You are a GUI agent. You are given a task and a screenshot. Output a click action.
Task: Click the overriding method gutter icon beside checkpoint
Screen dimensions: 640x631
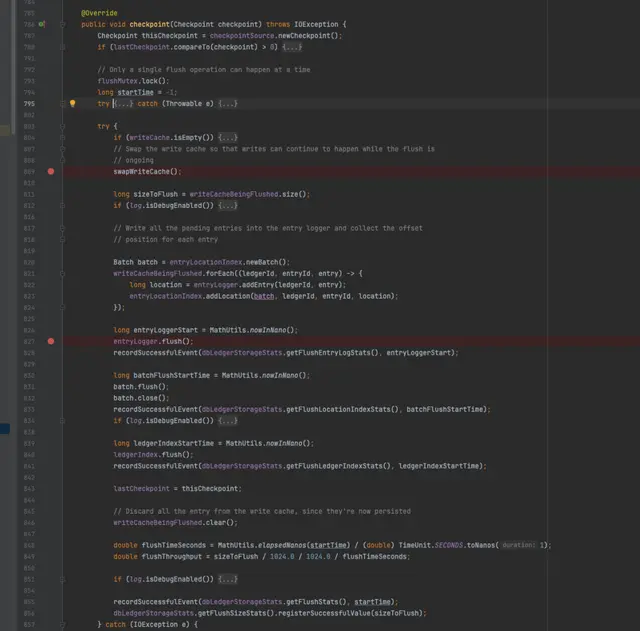pos(42,24)
